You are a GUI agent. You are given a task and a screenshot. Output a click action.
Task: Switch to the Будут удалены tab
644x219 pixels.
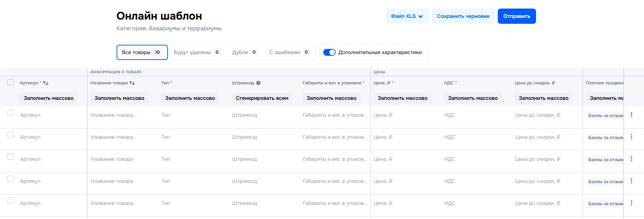pos(197,52)
